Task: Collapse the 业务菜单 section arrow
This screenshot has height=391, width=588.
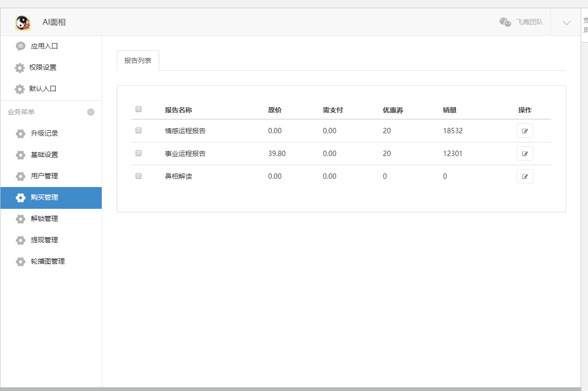Action: point(91,112)
